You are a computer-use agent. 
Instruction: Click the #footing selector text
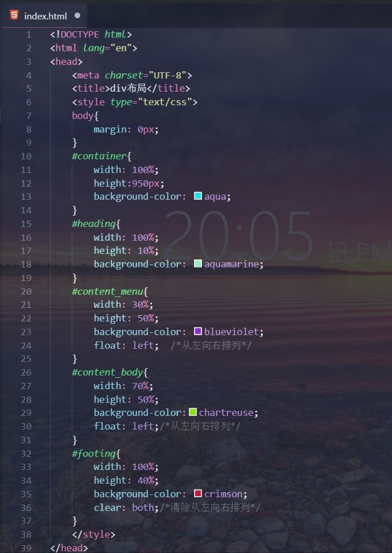[x=94, y=453]
